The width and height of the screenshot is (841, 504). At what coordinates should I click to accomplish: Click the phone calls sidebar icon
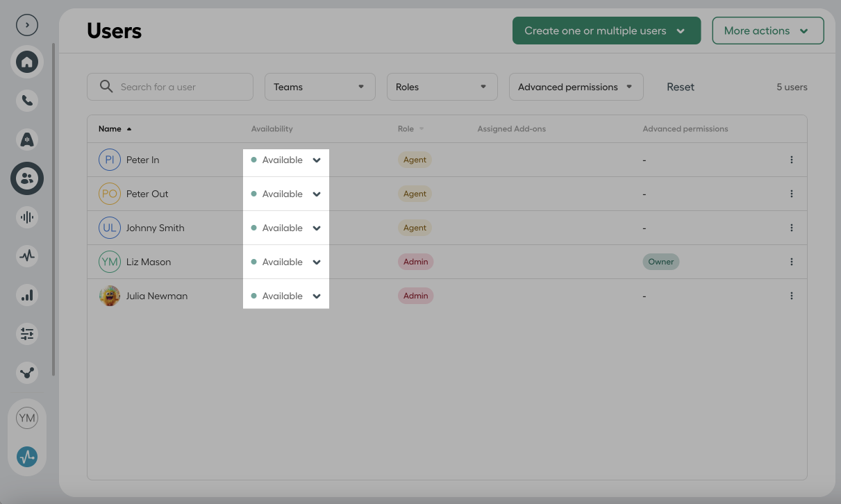(x=27, y=101)
